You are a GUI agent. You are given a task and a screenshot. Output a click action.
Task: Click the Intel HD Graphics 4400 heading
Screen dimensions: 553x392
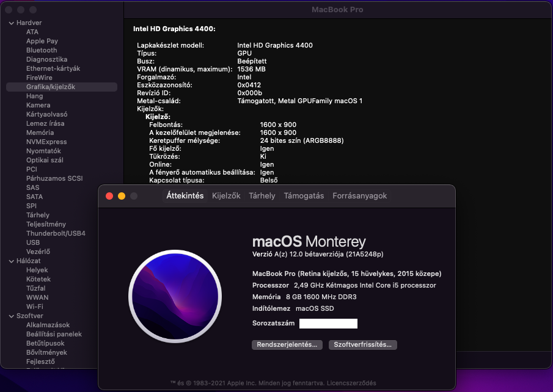[174, 29]
